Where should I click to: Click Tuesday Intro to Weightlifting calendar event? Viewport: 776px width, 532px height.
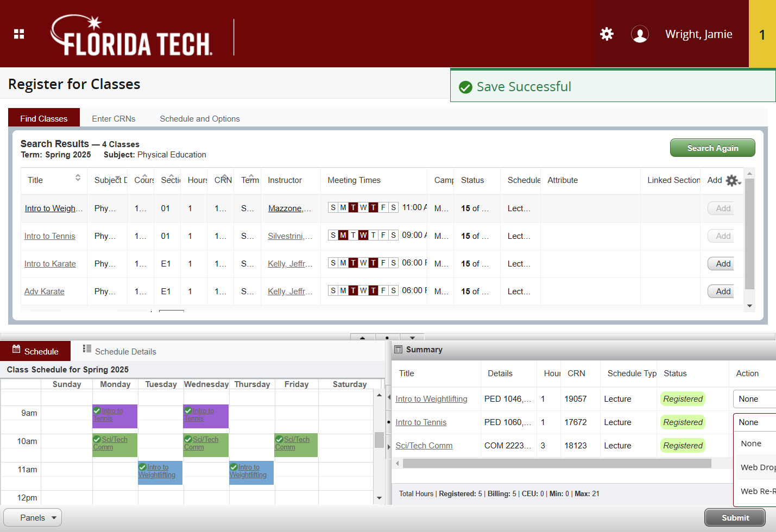tap(160, 473)
